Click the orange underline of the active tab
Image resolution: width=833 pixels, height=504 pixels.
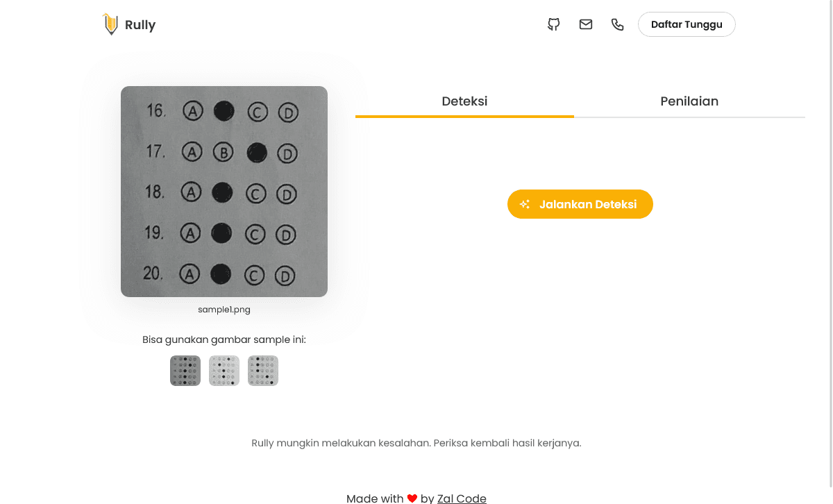point(464,118)
